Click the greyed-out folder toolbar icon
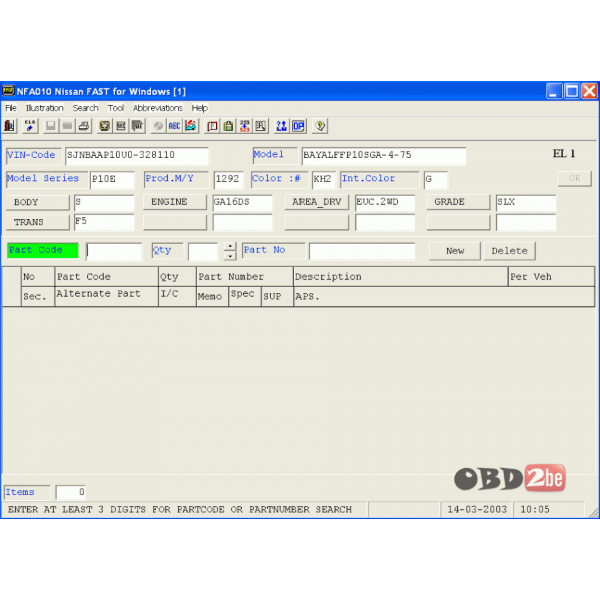The height and width of the screenshot is (600, 600). 67,126
